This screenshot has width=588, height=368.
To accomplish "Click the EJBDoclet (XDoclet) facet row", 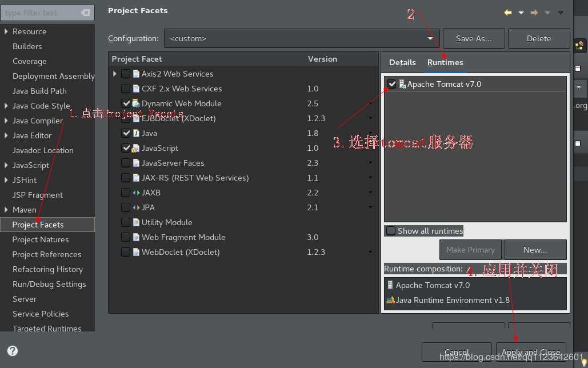I will [x=243, y=118].
